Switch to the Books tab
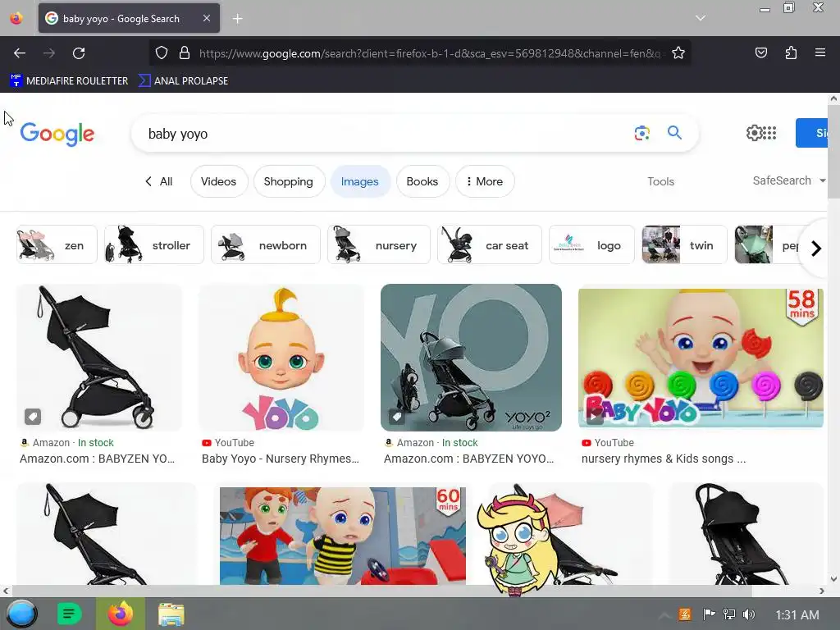 (422, 181)
